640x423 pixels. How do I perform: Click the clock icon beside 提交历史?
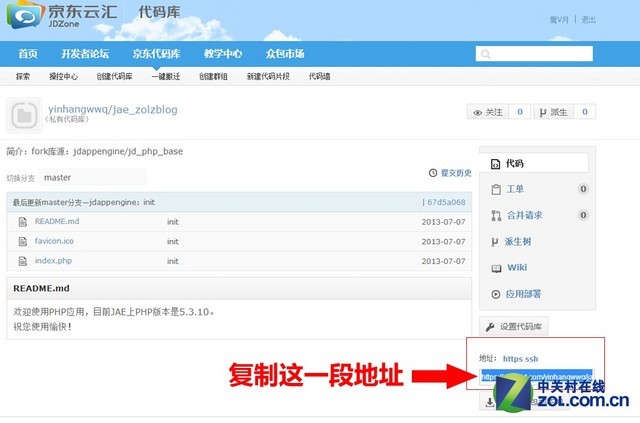coord(433,173)
